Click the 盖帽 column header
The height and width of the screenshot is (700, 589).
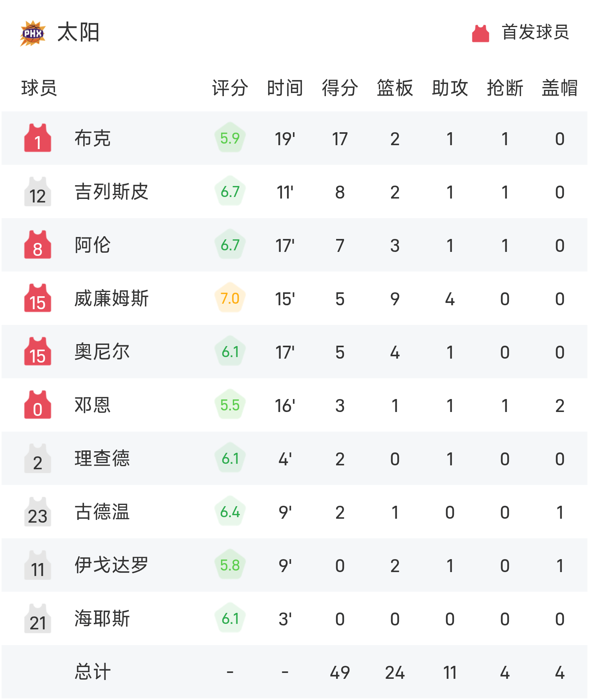pyautogui.click(x=560, y=88)
